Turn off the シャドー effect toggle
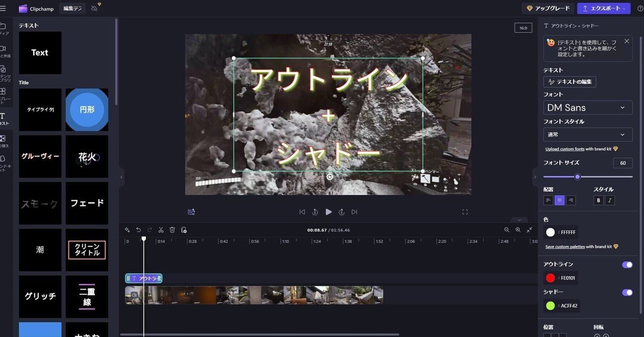The image size is (644, 337). pyautogui.click(x=627, y=292)
